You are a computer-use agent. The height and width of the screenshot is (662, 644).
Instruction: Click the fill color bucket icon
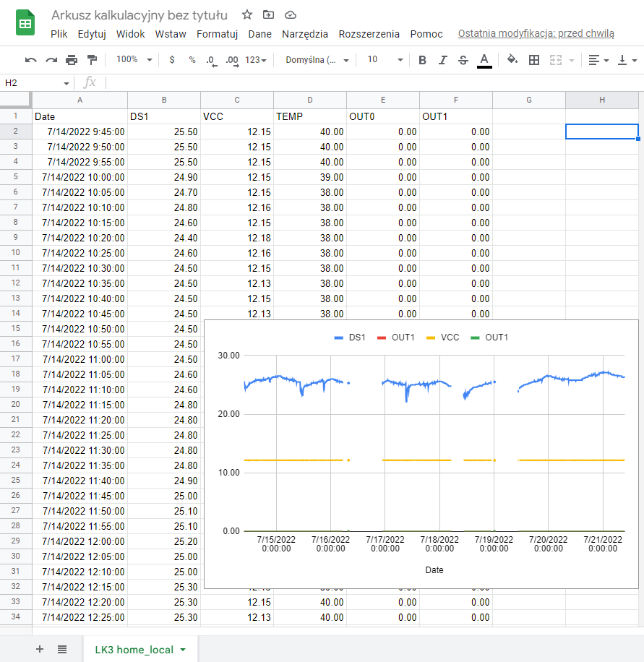point(512,60)
